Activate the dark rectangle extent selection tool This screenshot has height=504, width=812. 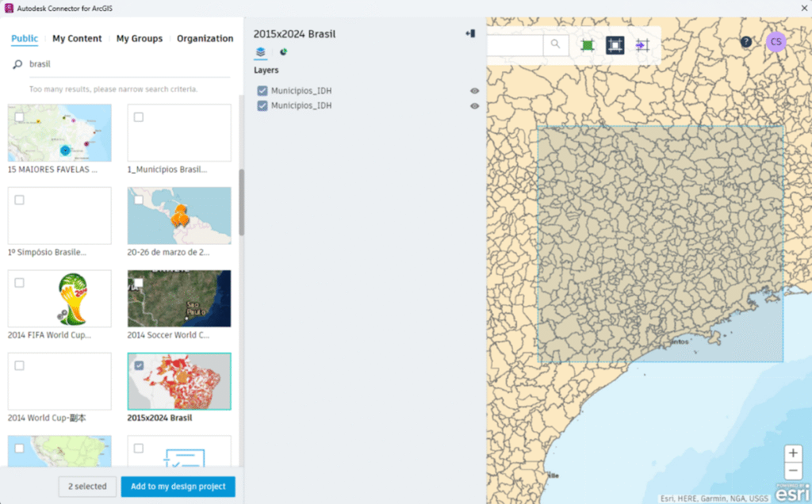(x=615, y=45)
